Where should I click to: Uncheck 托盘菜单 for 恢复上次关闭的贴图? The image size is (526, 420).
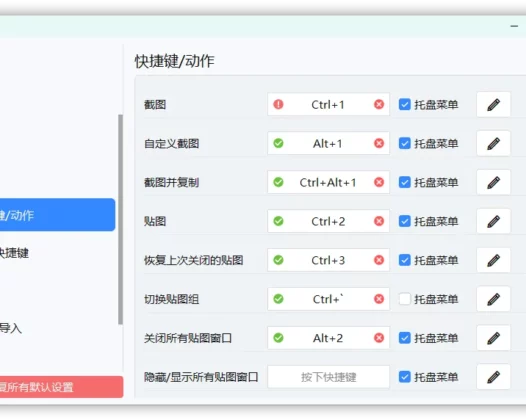tap(405, 260)
